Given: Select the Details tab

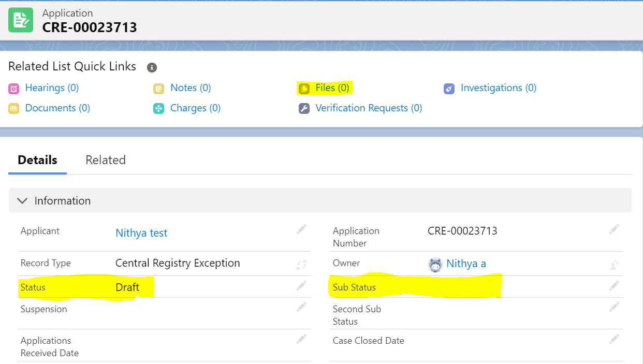Looking at the screenshot, I should 37,160.
